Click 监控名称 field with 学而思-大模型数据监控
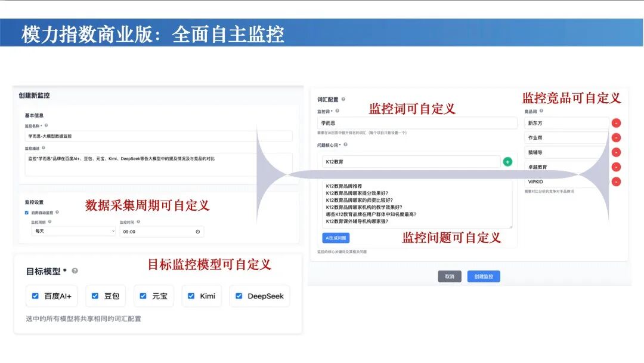Viewport: 644px width, 363px height. [x=159, y=136]
